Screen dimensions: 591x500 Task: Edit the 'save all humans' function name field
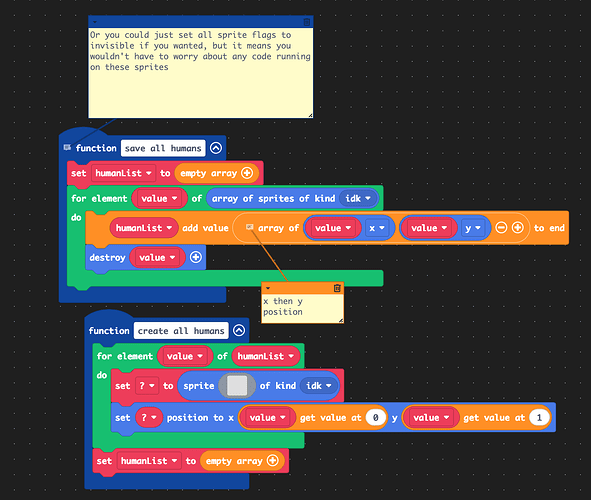tap(163, 148)
